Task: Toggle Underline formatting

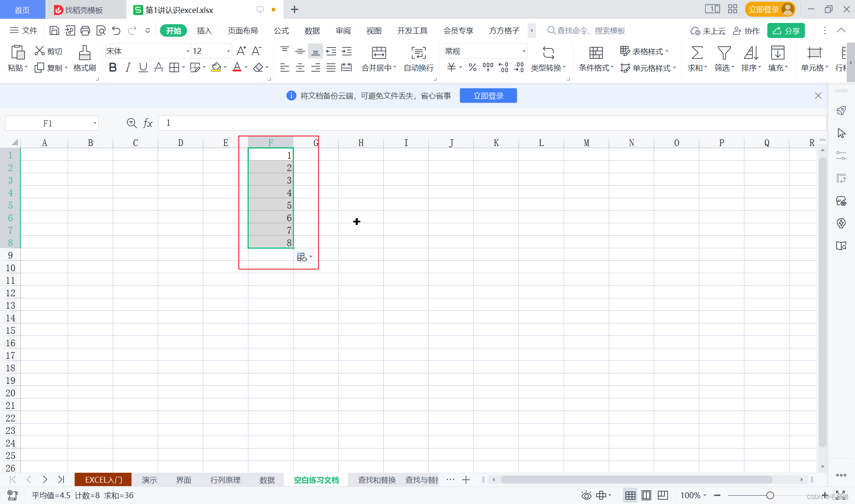Action: 143,67
